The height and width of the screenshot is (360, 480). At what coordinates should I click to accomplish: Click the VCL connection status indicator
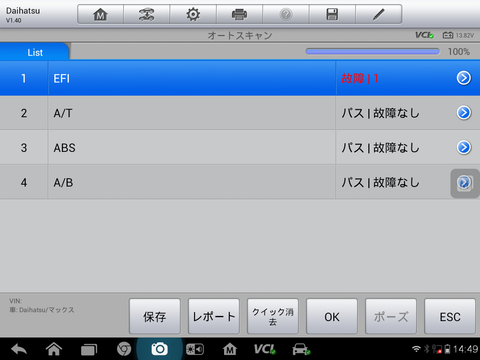424,35
